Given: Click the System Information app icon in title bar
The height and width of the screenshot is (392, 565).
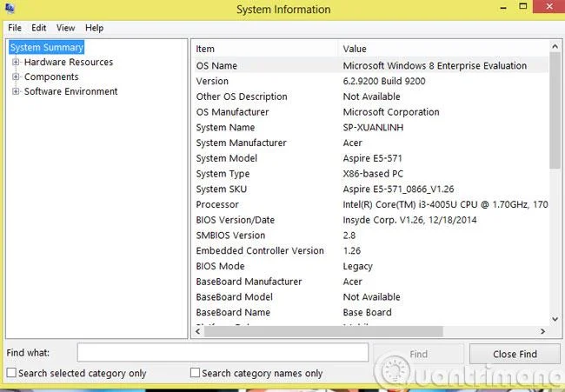Looking at the screenshot, I should pos(10,8).
